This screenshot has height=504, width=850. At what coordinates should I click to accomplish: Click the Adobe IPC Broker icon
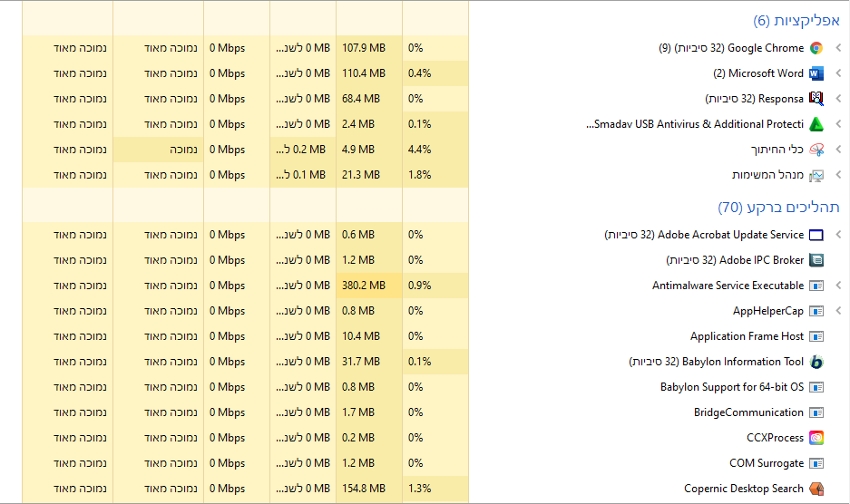click(x=816, y=260)
